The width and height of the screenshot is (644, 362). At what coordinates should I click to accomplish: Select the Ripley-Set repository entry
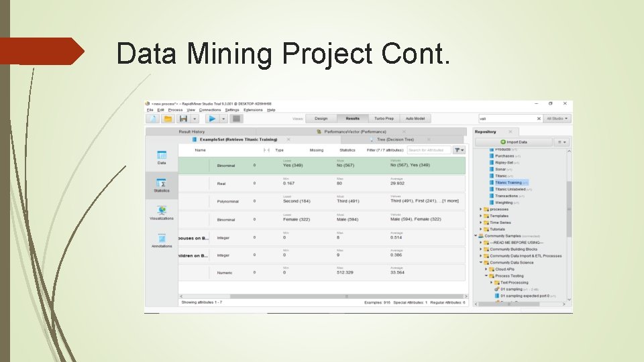(x=504, y=162)
